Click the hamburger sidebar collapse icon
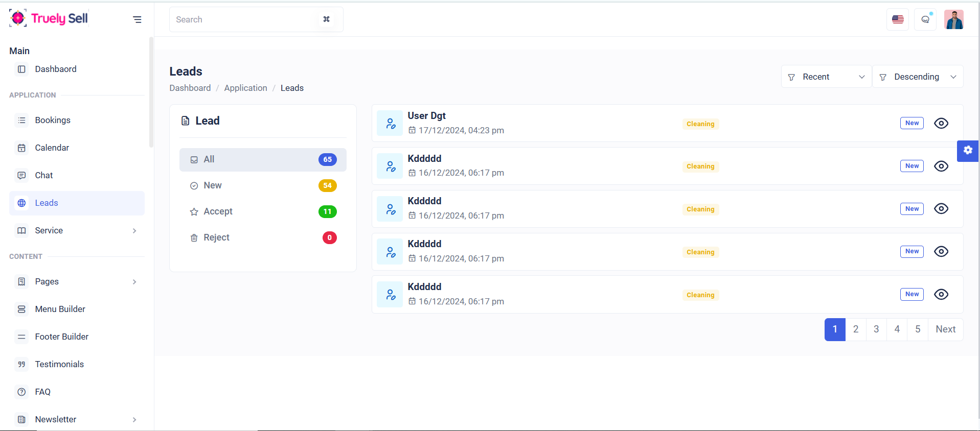 coord(137,19)
